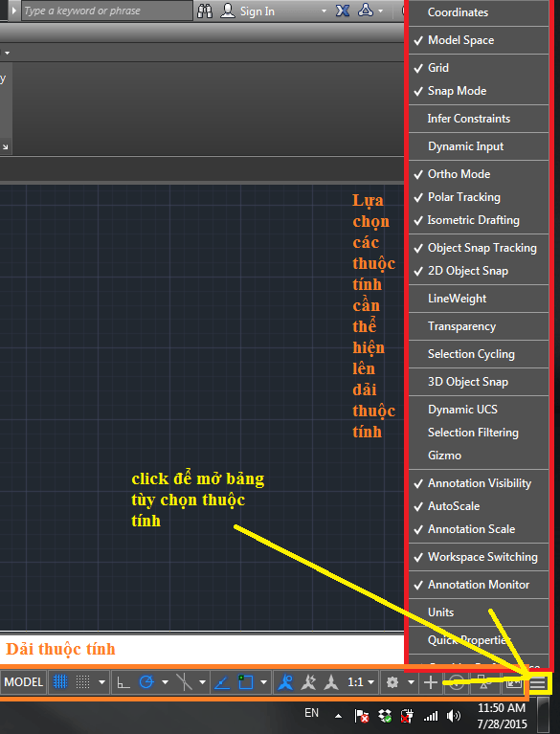Toggle the Object Snap Tracking angle icon

click(221, 682)
